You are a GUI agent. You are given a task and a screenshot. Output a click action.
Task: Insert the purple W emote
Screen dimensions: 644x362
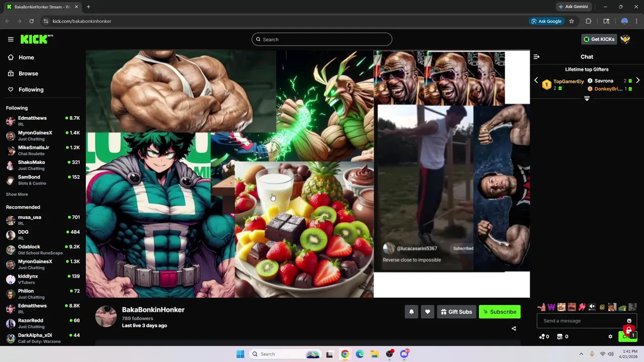click(551, 307)
